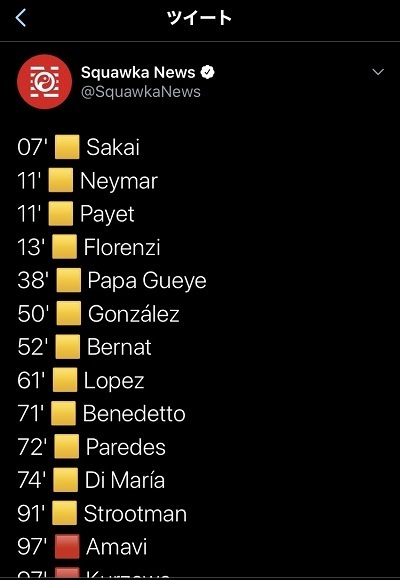Screen dimensions: 400x580
Task: Tap the yellow card emoji beside Neymar
Action: click(x=61, y=181)
